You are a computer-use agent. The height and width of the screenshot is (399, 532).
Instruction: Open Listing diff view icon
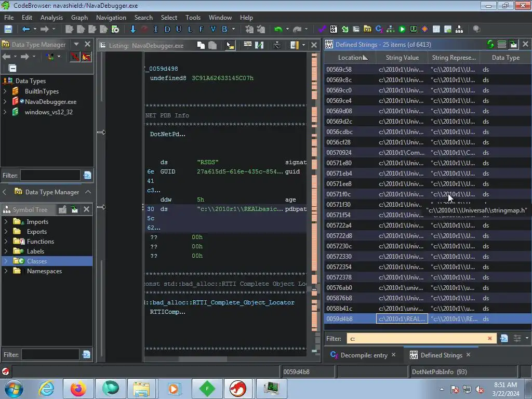(259, 45)
